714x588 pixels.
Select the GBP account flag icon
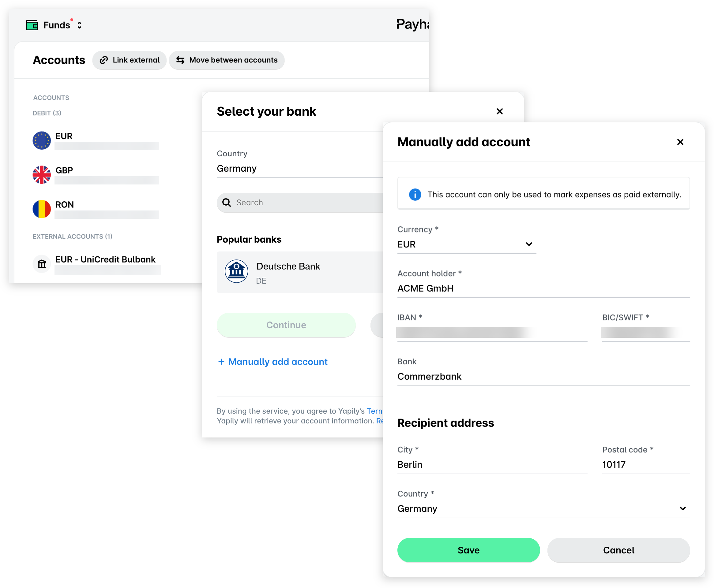tap(42, 174)
